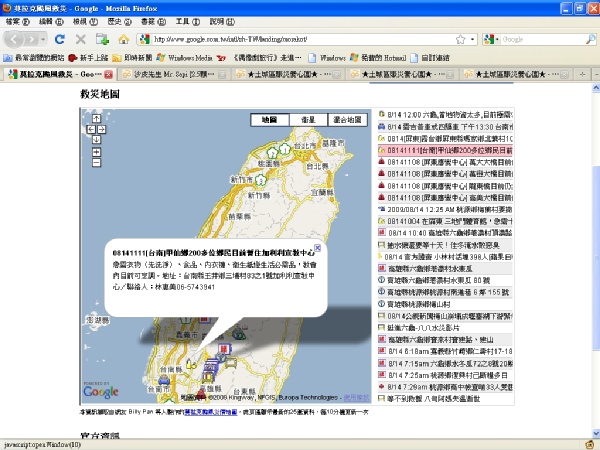Viewport: 600px width, 450px height.
Task: Open a new tab with plus button
Action: [582, 74]
